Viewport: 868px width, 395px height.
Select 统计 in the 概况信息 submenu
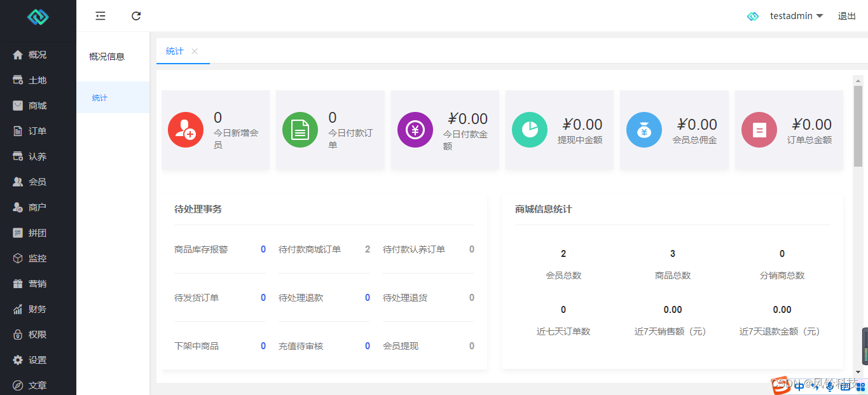[x=113, y=97]
